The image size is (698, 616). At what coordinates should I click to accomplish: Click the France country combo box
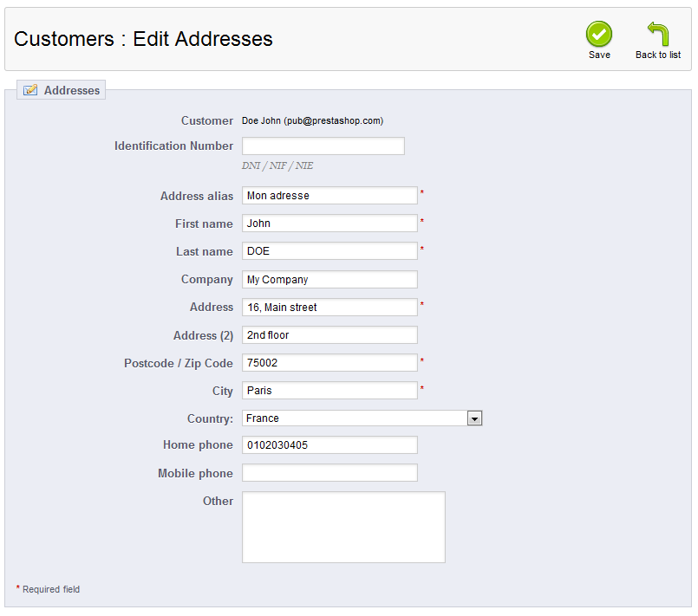(354, 418)
